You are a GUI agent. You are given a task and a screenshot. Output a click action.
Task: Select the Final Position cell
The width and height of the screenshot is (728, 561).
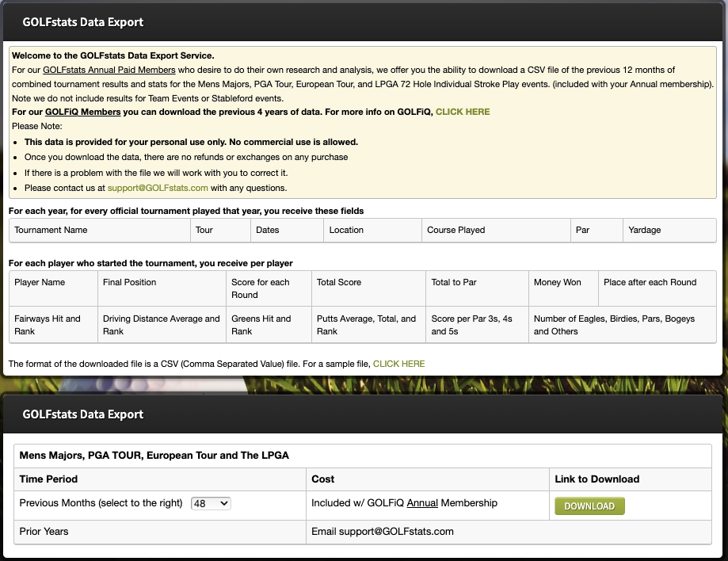pos(162,288)
